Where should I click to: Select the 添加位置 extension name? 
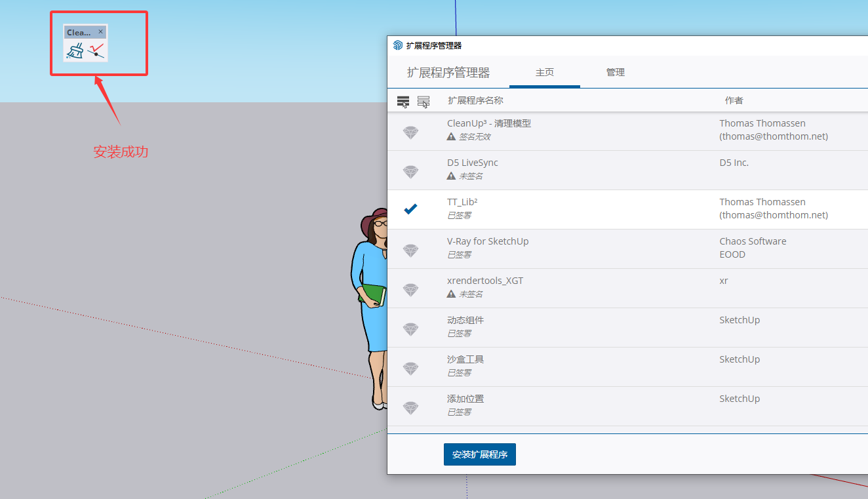point(465,399)
